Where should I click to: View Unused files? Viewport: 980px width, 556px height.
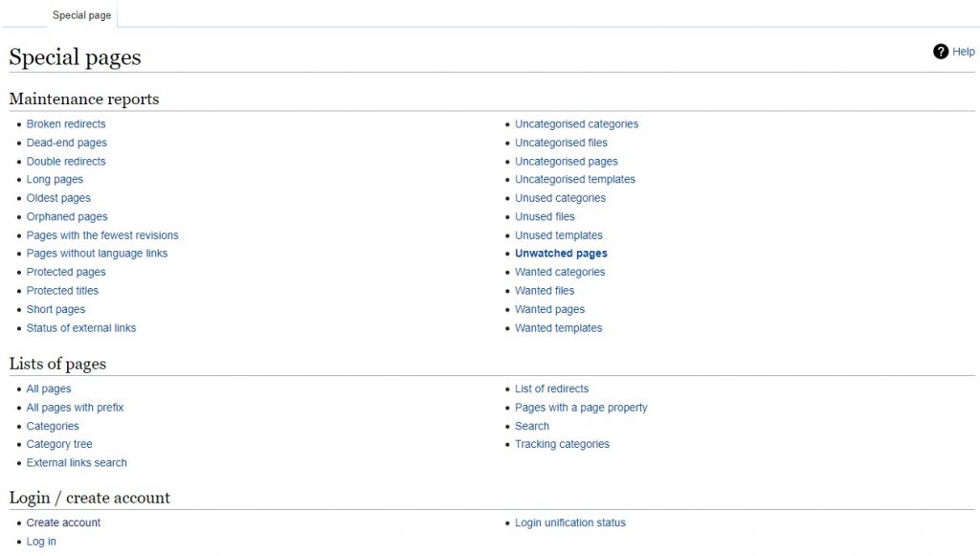545,216
